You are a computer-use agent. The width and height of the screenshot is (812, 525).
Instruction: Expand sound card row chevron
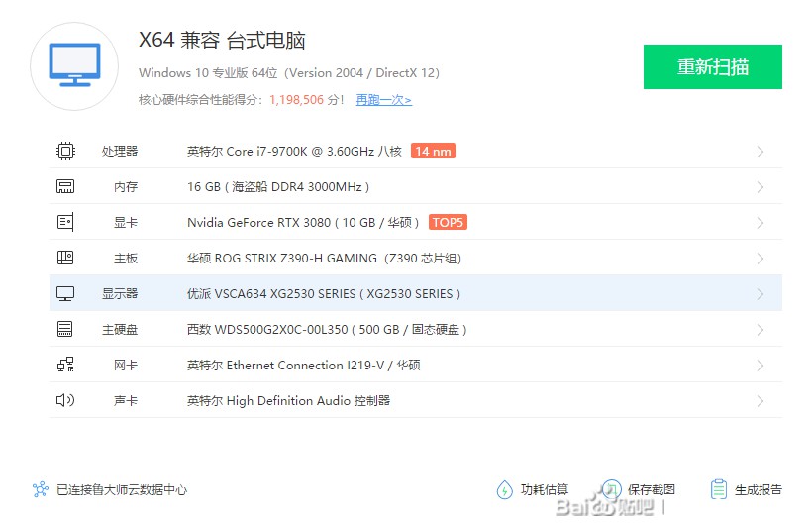(761, 400)
